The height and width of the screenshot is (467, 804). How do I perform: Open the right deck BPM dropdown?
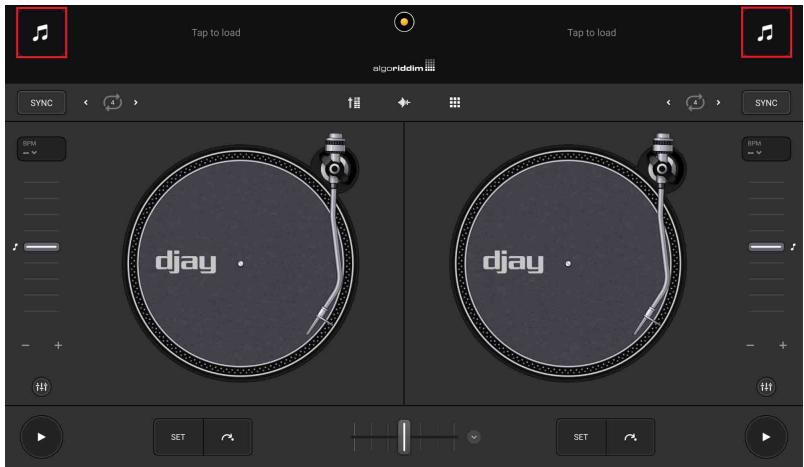766,149
